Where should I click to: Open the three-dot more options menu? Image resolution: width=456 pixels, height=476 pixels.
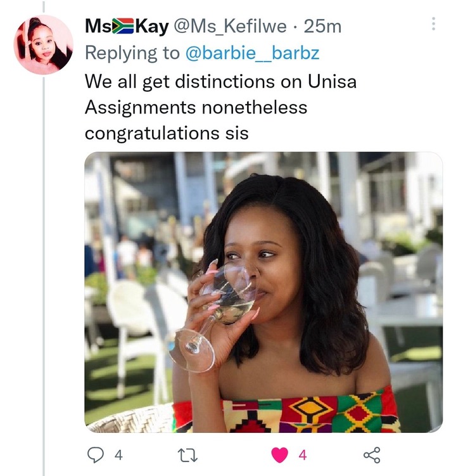click(x=433, y=23)
